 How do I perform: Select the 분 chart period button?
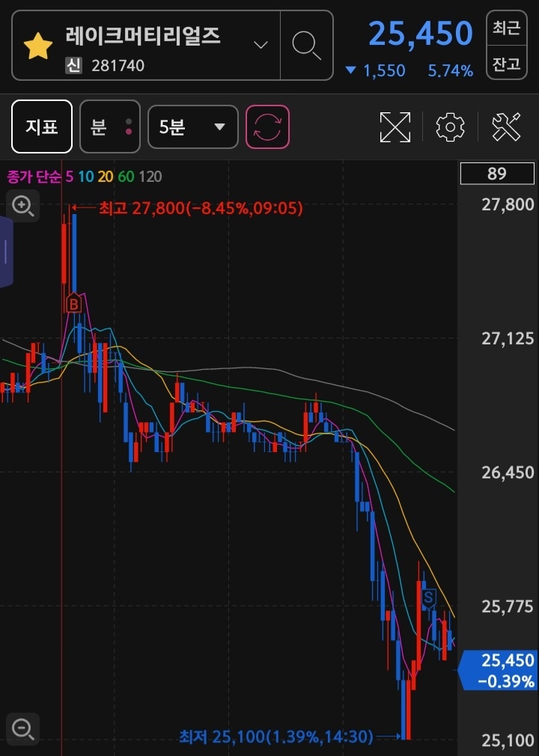[110, 126]
